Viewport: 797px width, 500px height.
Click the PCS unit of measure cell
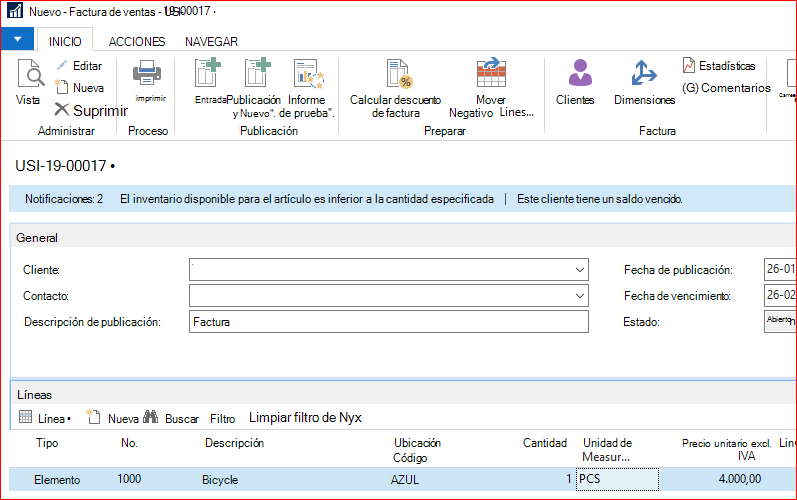(617, 479)
